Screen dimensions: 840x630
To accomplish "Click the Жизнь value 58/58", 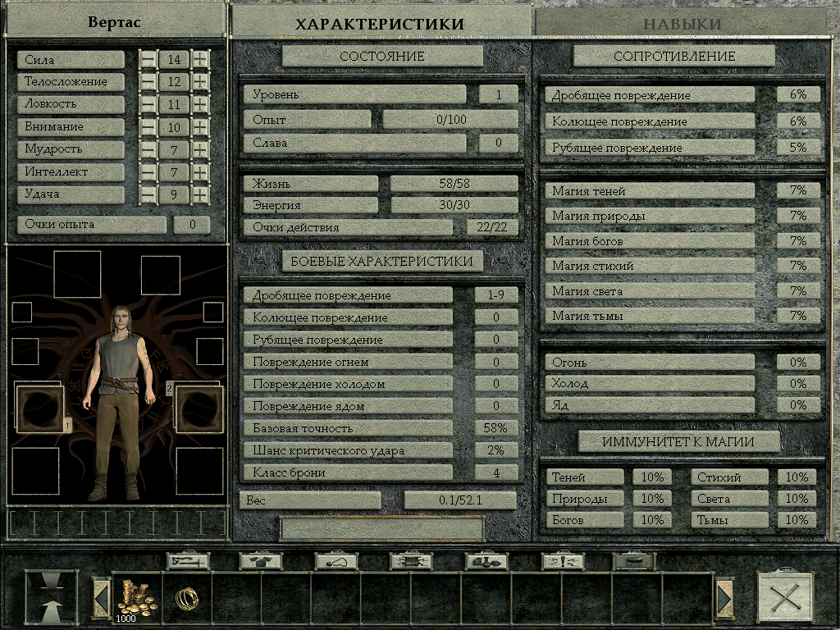I will tap(454, 183).
